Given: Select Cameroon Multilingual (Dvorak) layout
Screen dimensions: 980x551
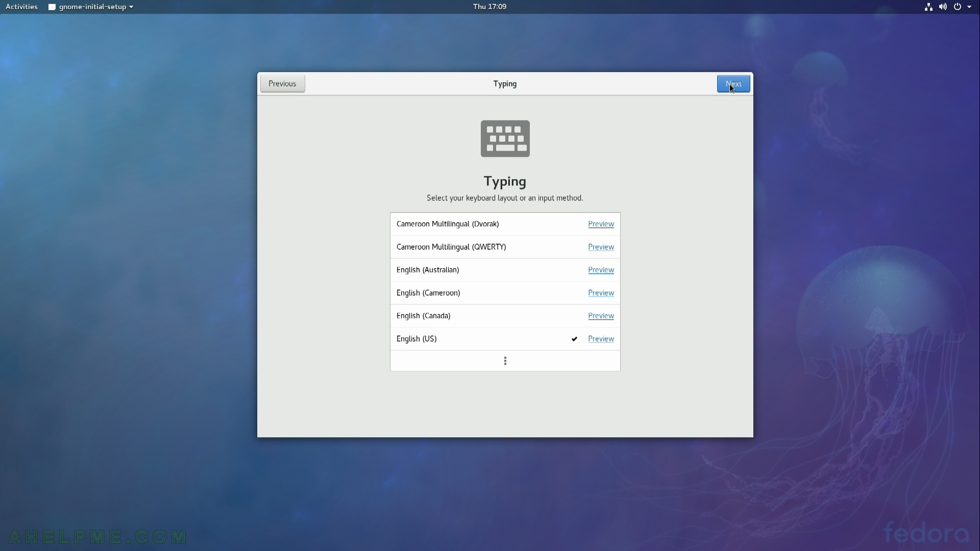Looking at the screenshot, I should click(505, 224).
